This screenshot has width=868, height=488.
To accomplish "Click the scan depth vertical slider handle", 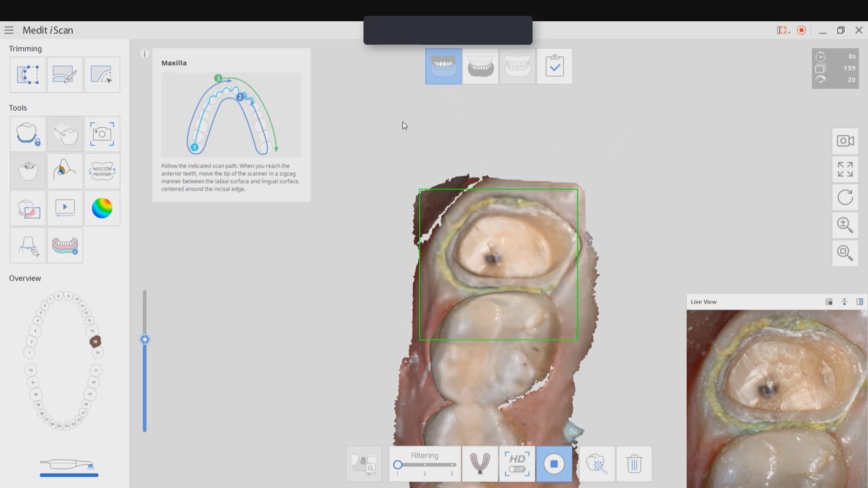I will point(145,340).
